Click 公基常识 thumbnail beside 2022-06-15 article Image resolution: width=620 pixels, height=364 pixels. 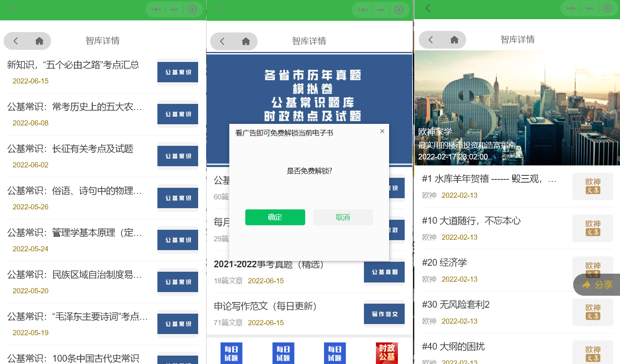point(178,72)
